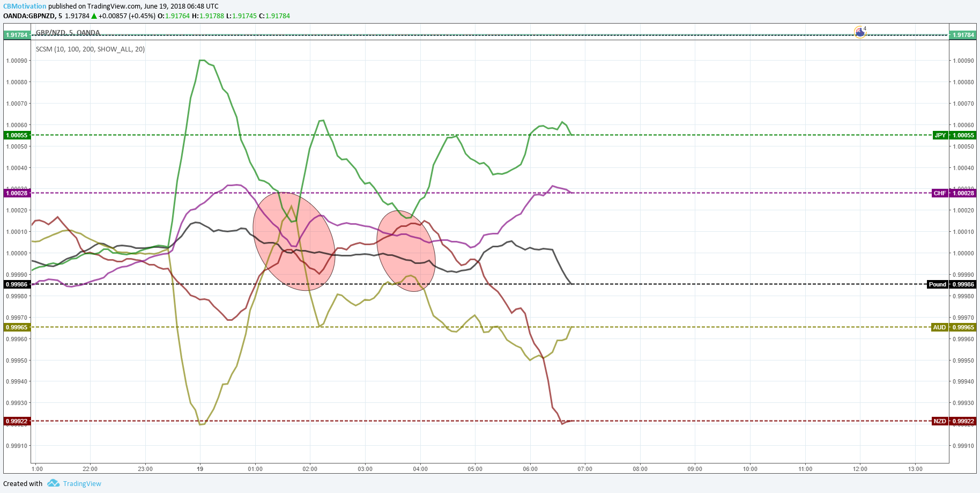The height and width of the screenshot is (493, 980).
Task: Click the 1.91784 price tag on the left axis
Action: (17, 35)
